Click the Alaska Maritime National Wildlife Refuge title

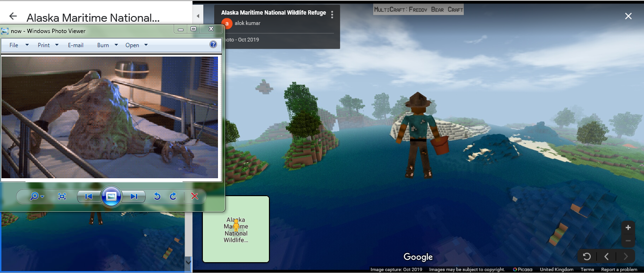click(274, 13)
